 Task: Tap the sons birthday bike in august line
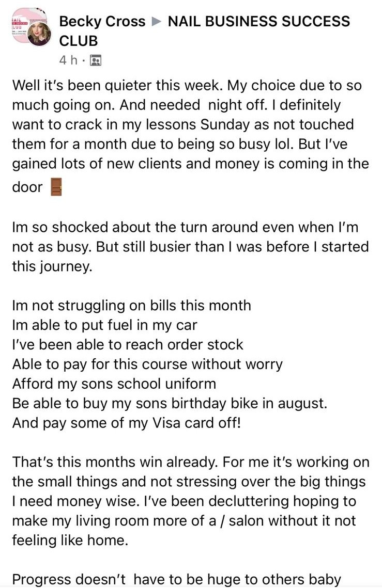170,403
